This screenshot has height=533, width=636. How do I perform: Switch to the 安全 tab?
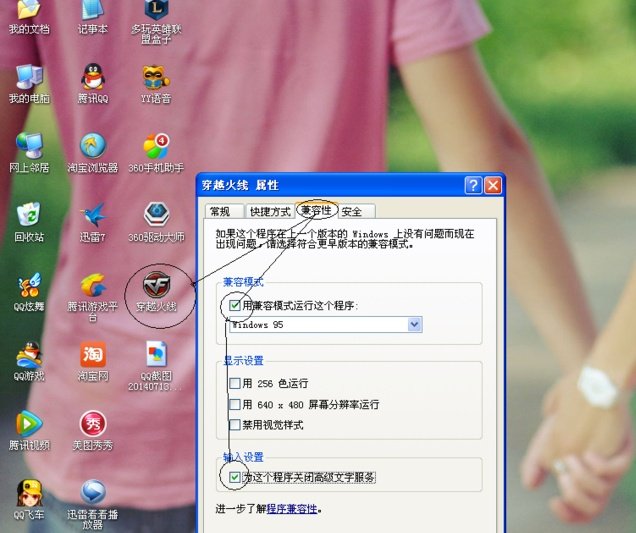(356, 211)
